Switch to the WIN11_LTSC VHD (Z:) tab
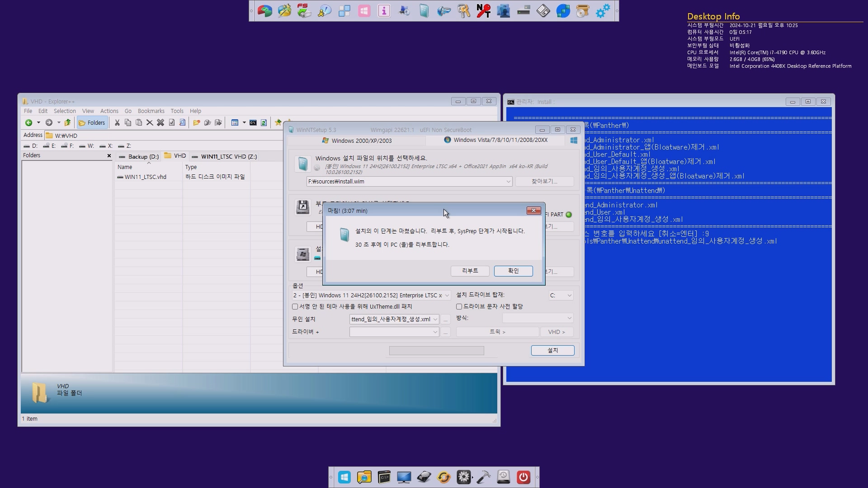The height and width of the screenshot is (488, 868). [224, 156]
